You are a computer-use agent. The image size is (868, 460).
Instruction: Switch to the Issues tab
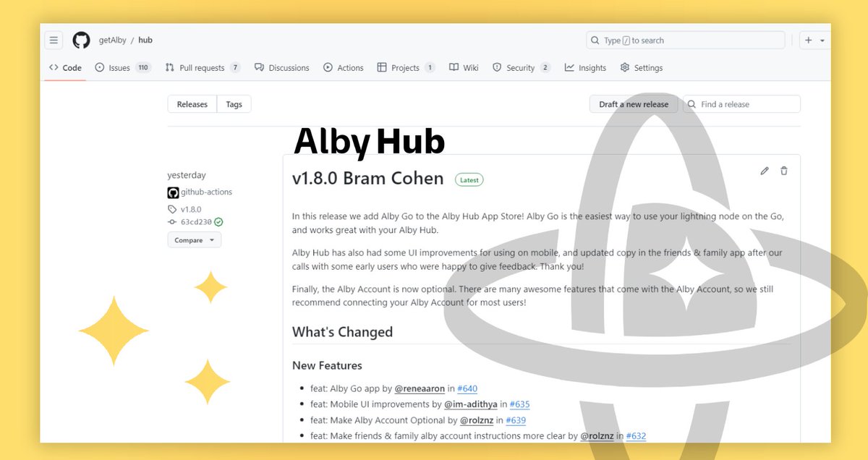(x=123, y=68)
